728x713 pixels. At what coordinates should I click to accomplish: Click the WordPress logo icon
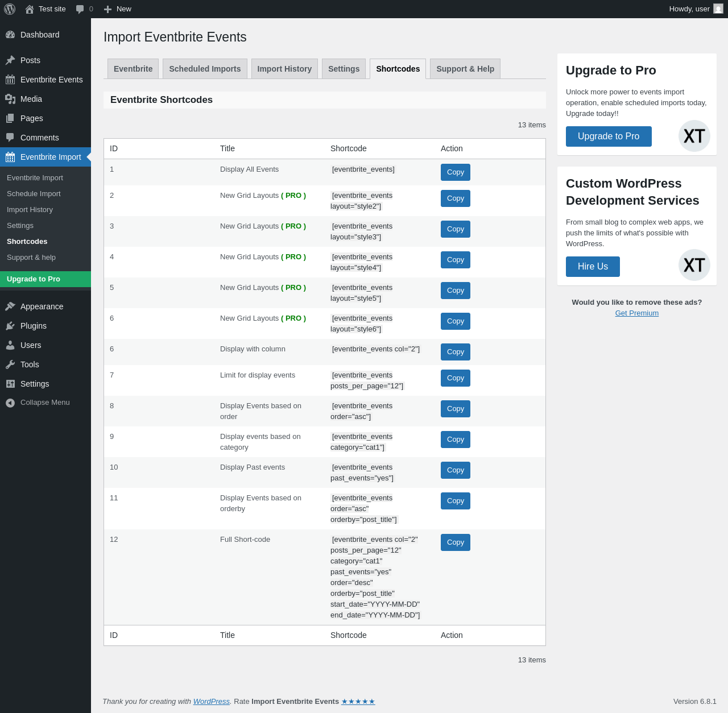pyautogui.click(x=10, y=9)
